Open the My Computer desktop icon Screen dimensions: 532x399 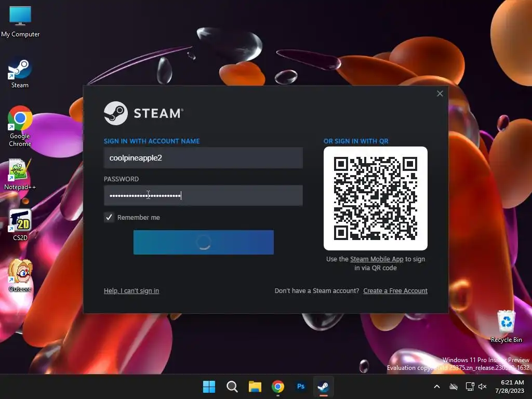click(x=20, y=21)
